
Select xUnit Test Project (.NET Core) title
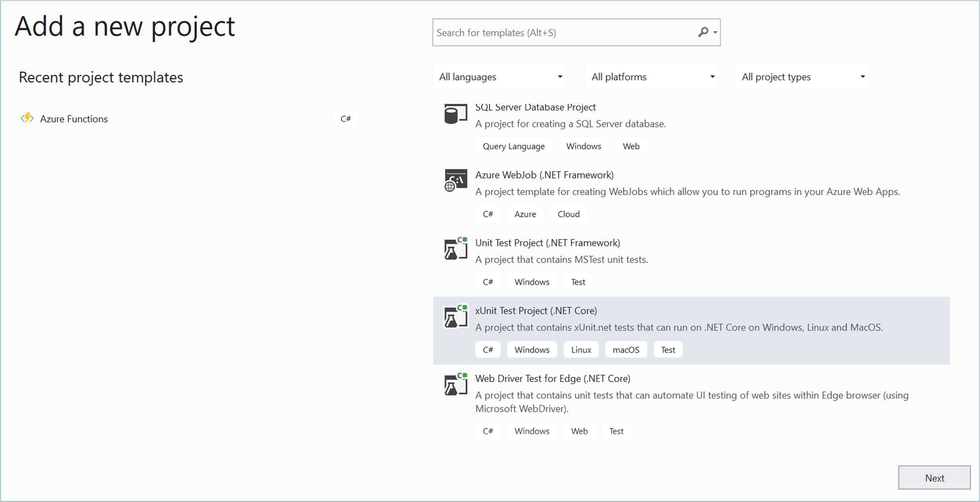[536, 311]
